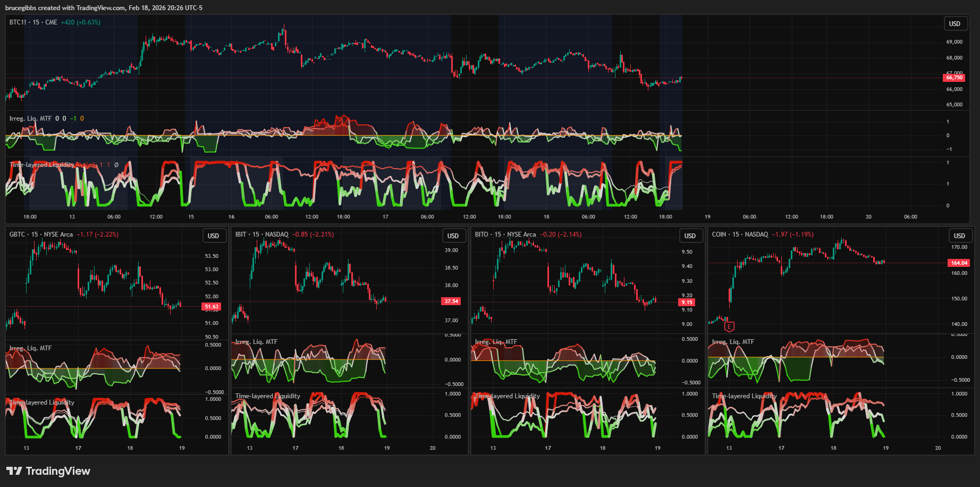
Task: Click Irreg. Liq. MTF legend on BTC1! chart
Action: click(30, 119)
